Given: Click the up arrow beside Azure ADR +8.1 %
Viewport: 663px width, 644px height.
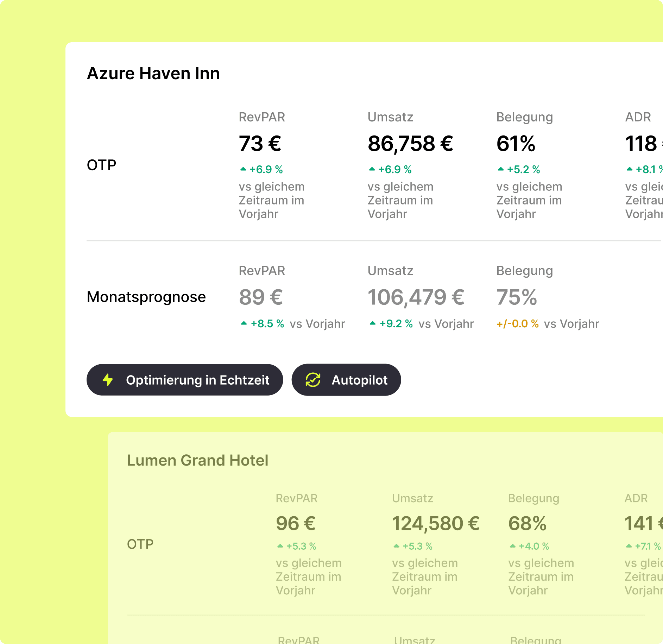Looking at the screenshot, I should (x=630, y=169).
